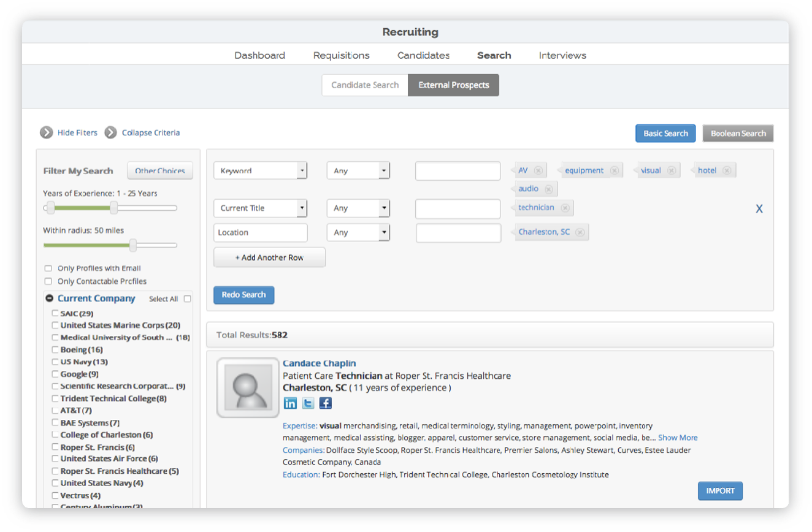The image size is (812, 532).
Task: Click the Redo Search button
Action: click(x=243, y=295)
